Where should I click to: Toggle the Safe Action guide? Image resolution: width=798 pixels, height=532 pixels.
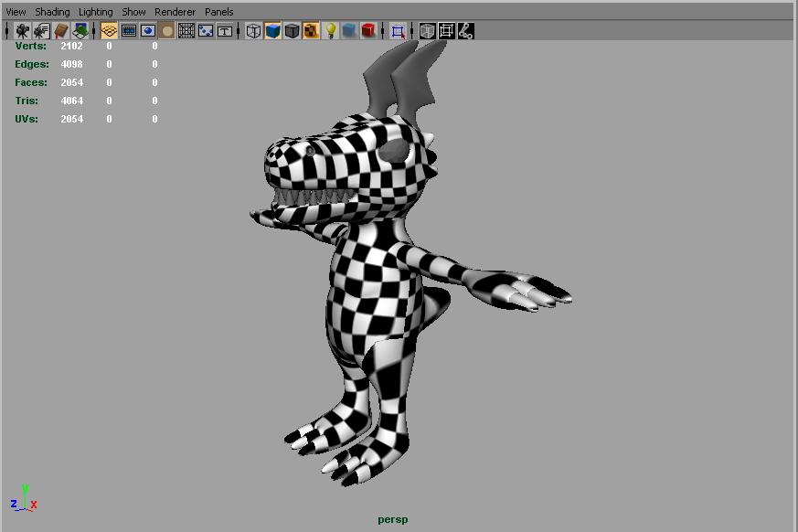(206, 31)
